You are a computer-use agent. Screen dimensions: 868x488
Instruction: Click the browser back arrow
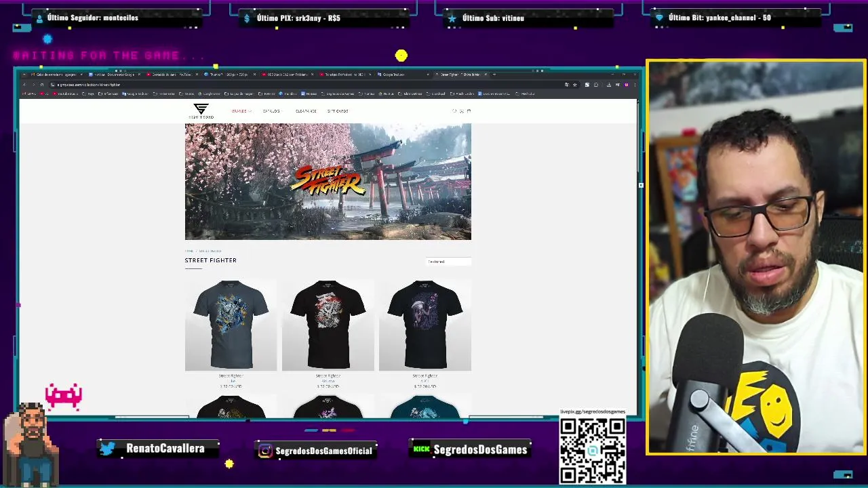(x=25, y=85)
